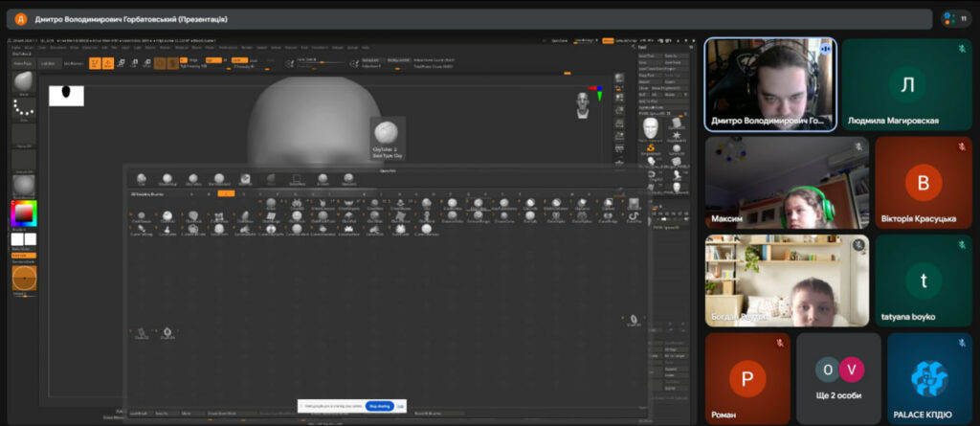The height and width of the screenshot is (426, 980).
Task: Select the head model thumbnail in Tool panel
Action: [651, 126]
